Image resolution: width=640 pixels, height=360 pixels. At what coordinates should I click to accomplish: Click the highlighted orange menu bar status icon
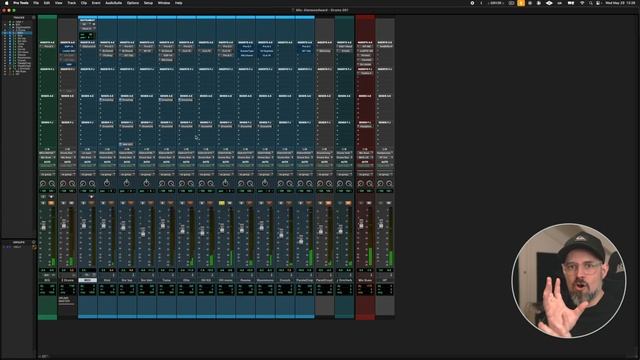[521, 3]
